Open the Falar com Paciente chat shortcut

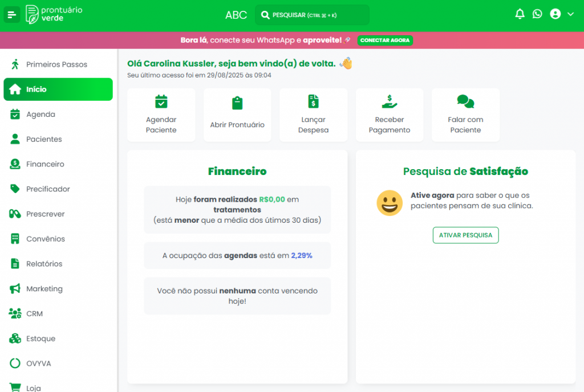point(465,115)
